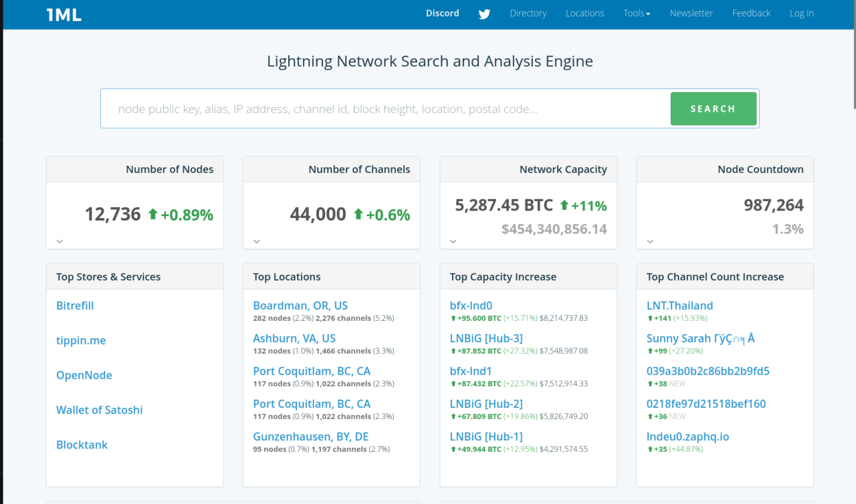
Task: Open the LNBiG [Hub-3] node
Action: 486,338
